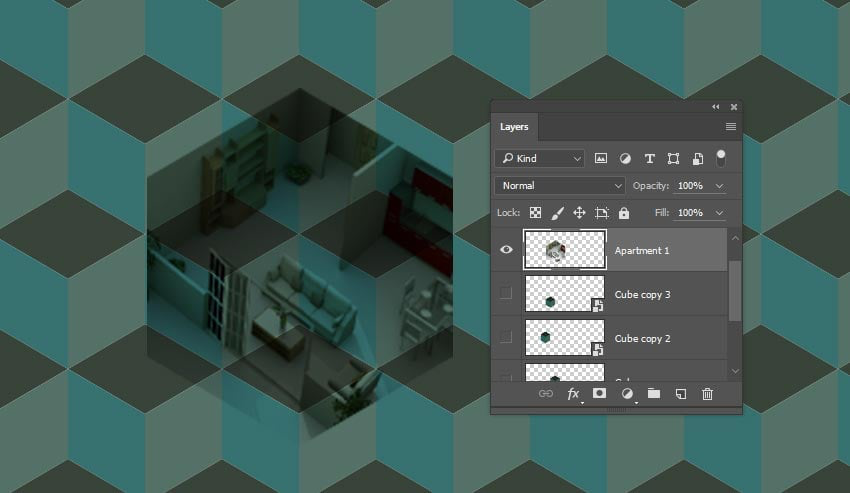Filter layers by smart object icon
The height and width of the screenshot is (493, 850).
coord(698,158)
